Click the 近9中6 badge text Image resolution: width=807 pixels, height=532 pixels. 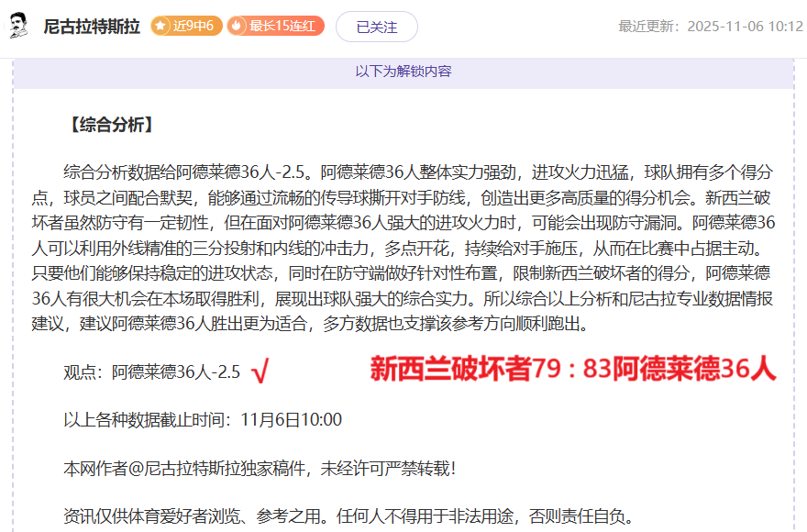click(x=193, y=26)
